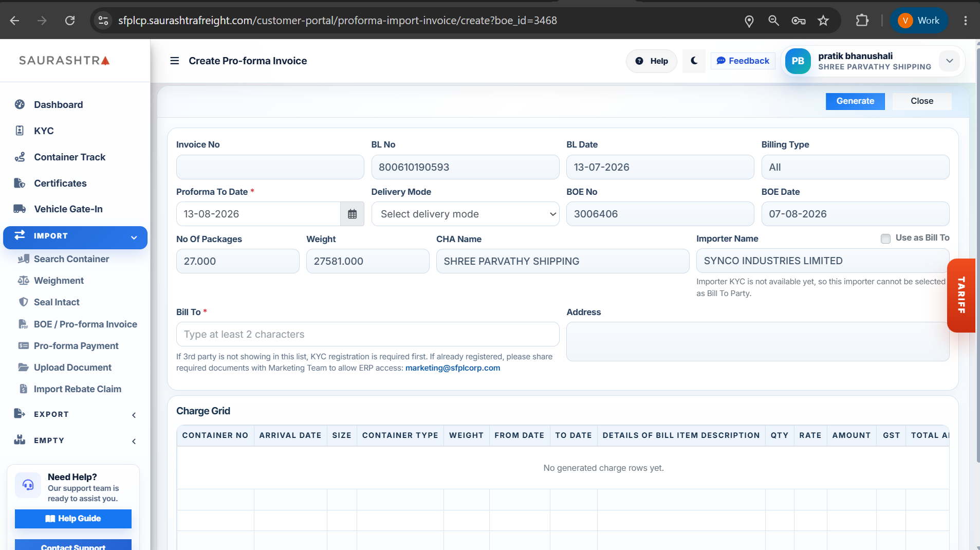Click the support headset icon
The height and width of the screenshot is (550, 980).
point(28,485)
